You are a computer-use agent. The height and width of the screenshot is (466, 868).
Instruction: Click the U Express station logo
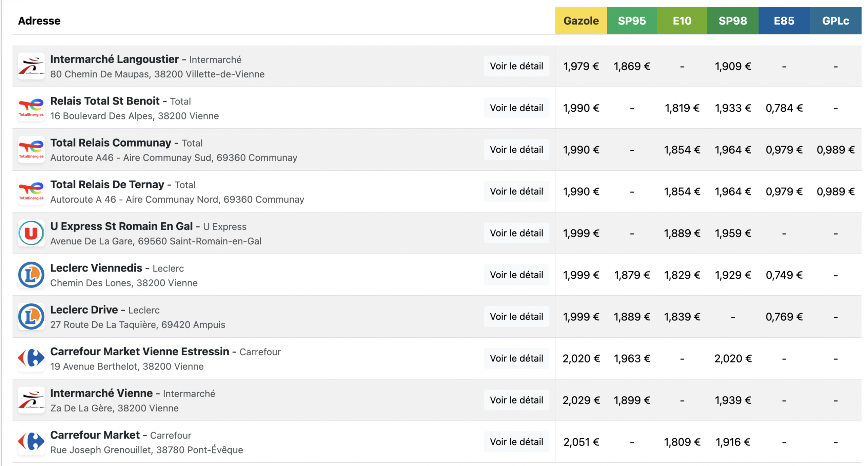(x=31, y=233)
